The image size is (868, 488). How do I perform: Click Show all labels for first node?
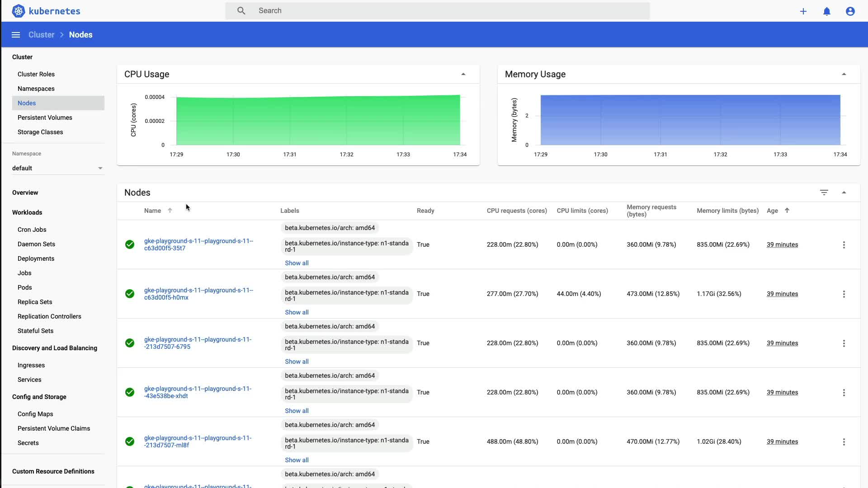(297, 263)
